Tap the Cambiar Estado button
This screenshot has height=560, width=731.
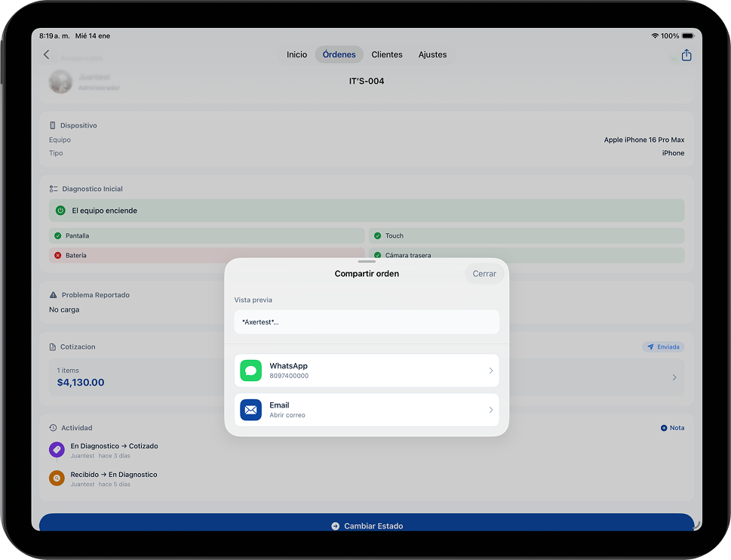[x=366, y=525]
